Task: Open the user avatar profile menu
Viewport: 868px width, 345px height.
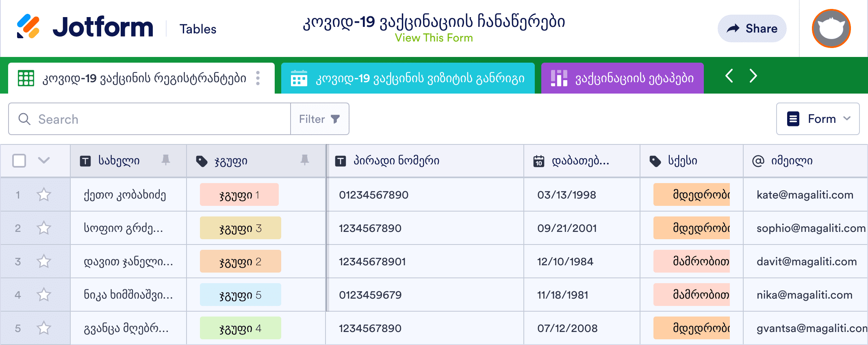Action: coord(831,28)
